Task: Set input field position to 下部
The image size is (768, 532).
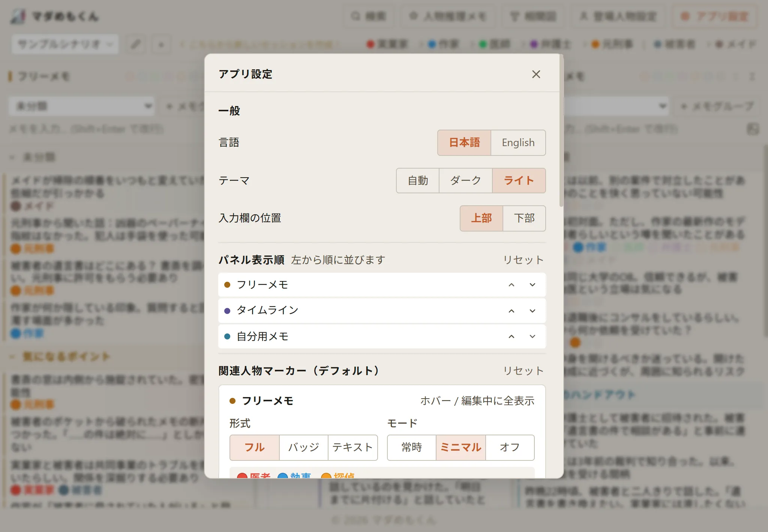Action: pyautogui.click(x=524, y=218)
